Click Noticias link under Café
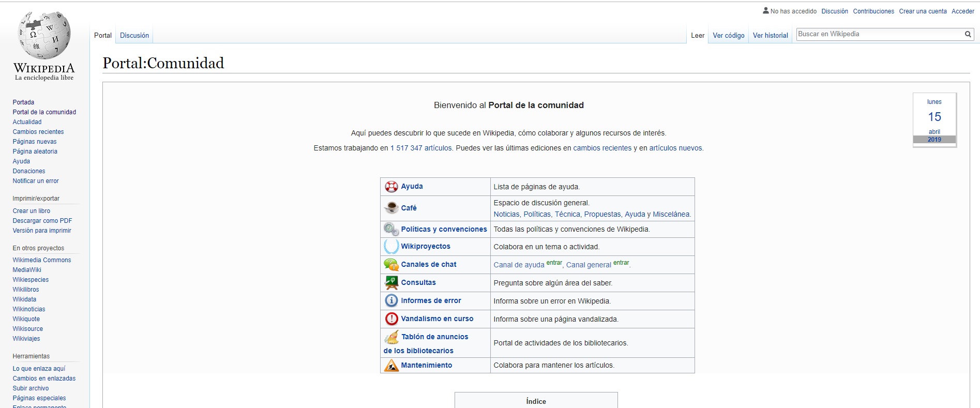This screenshot has height=408, width=980. click(506, 214)
